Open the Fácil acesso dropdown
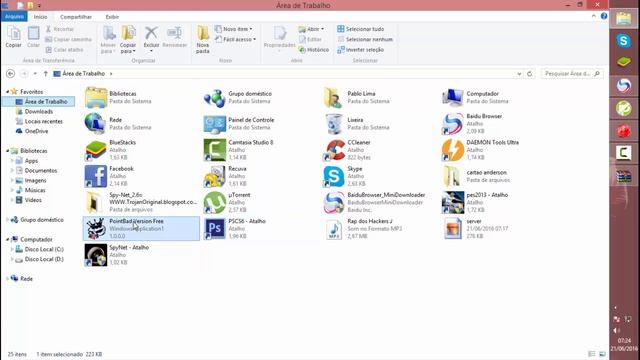Screen dimensions: 640x360 (236, 39)
